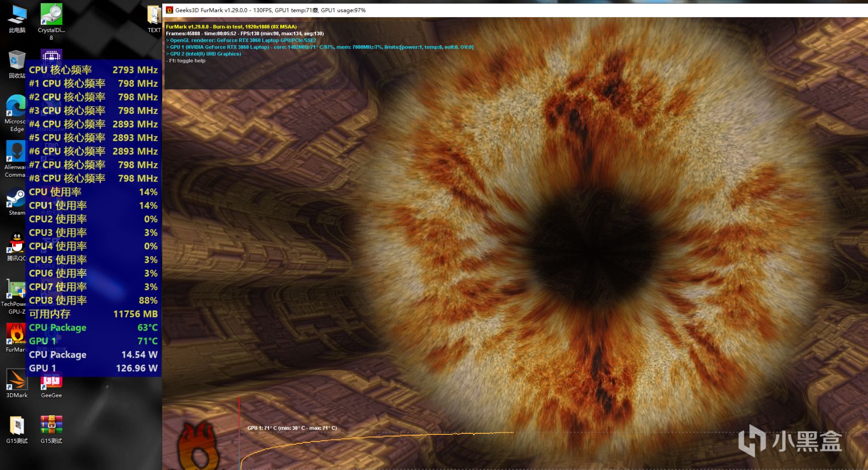
Task: Click the 'GPU 1 126.96 W' power row
Action: (93, 368)
